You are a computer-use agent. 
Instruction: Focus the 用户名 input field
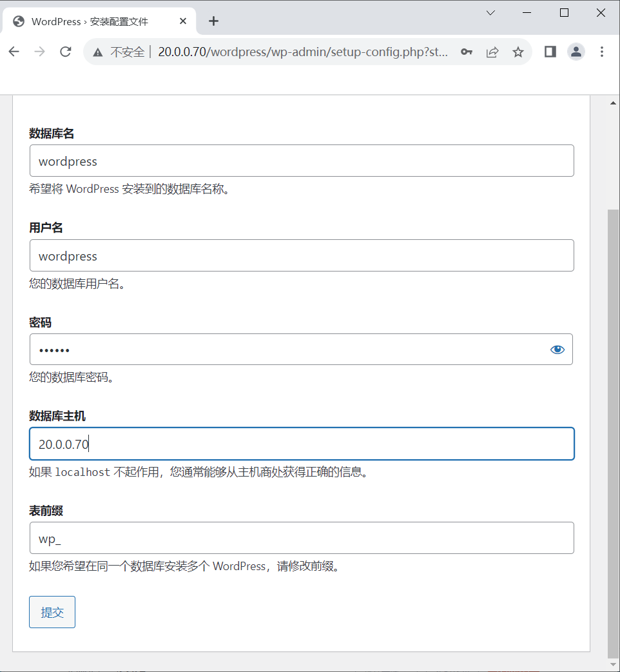(x=302, y=255)
